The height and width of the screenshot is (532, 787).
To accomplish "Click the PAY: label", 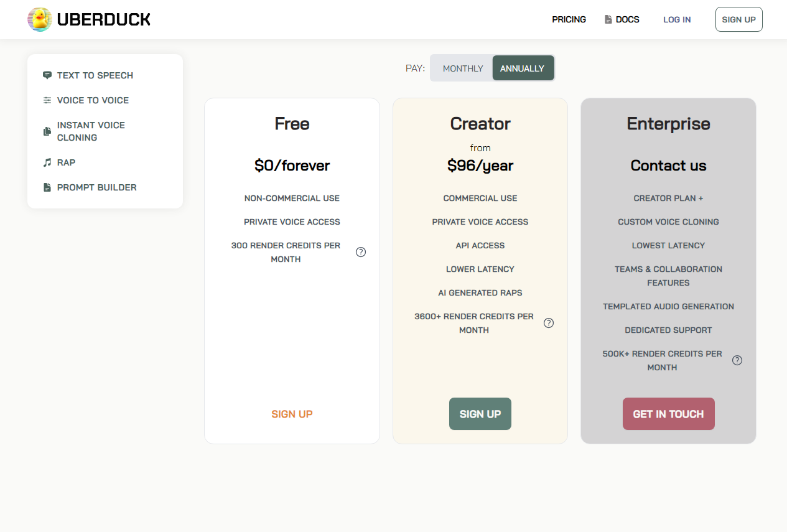I will [415, 68].
